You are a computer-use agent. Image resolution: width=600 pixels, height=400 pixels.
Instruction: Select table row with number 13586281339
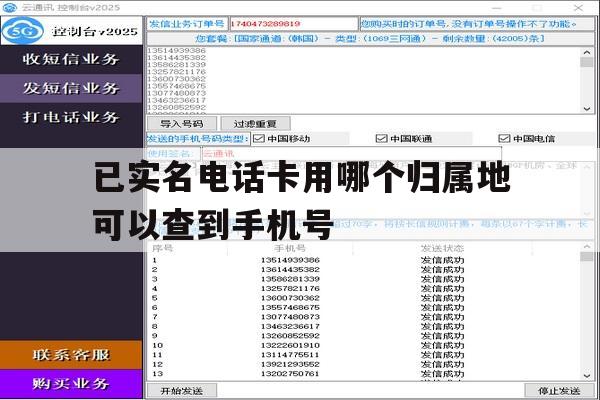click(x=364, y=279)
